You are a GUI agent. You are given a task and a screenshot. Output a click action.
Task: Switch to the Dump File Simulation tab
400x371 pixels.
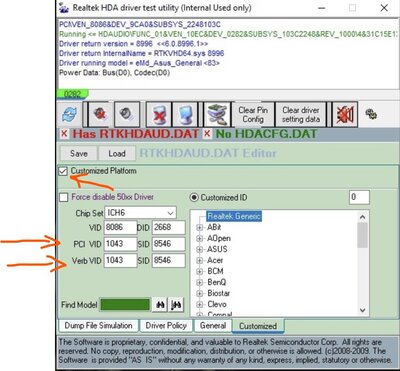[x=98, y=326]
